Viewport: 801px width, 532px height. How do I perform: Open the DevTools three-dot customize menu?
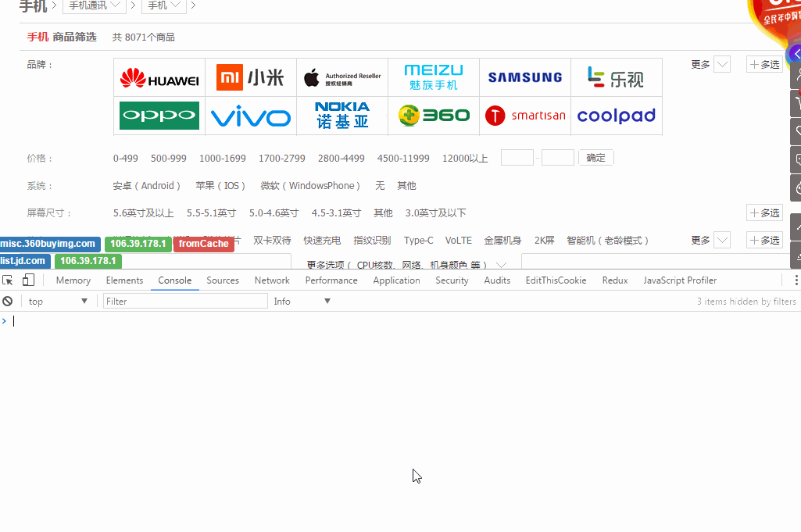tap(796, 280)
